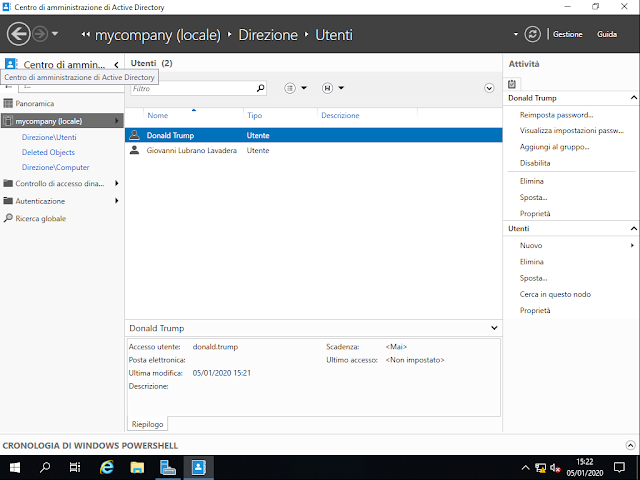Click the taskbar Task View icon
640x480 pixels.
[x=75, y=467]
